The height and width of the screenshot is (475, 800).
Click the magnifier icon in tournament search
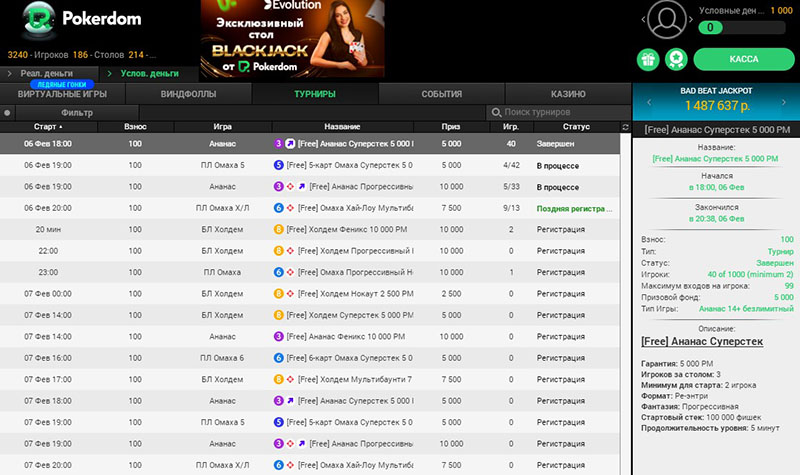point(495,112)
